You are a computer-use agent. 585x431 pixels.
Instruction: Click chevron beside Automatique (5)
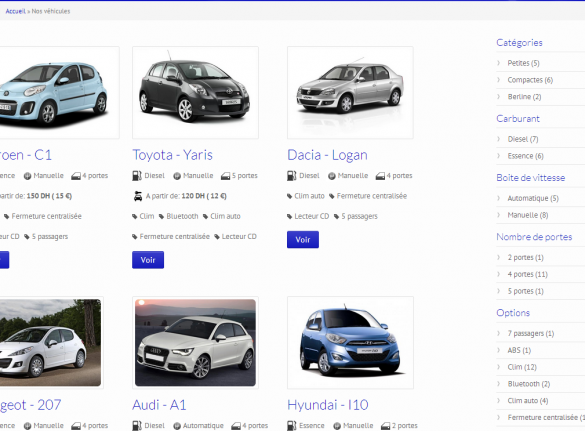pos(498,198)
